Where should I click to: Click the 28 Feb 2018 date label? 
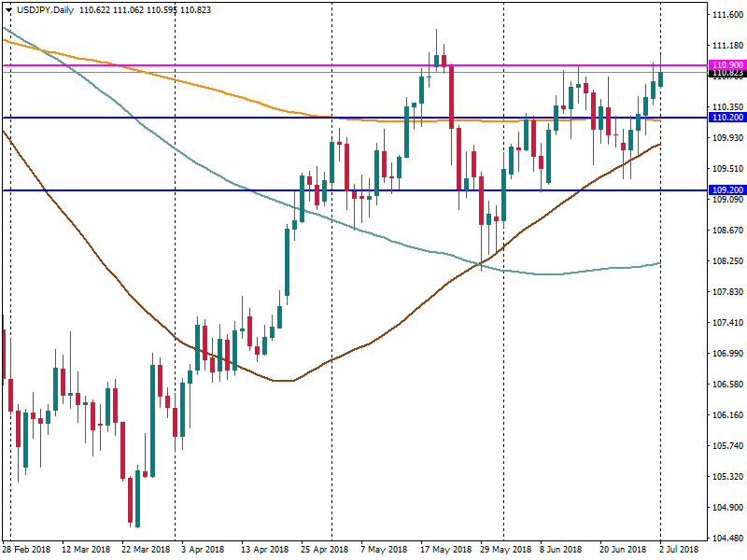click(x=26, y=550)
